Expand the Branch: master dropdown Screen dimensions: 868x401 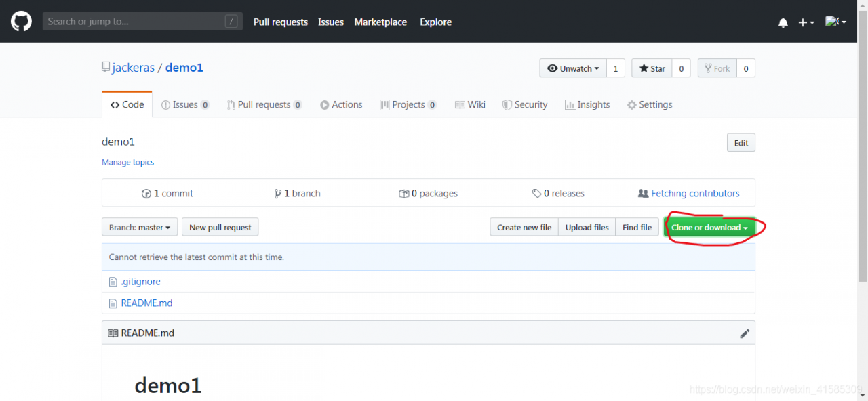140,228
